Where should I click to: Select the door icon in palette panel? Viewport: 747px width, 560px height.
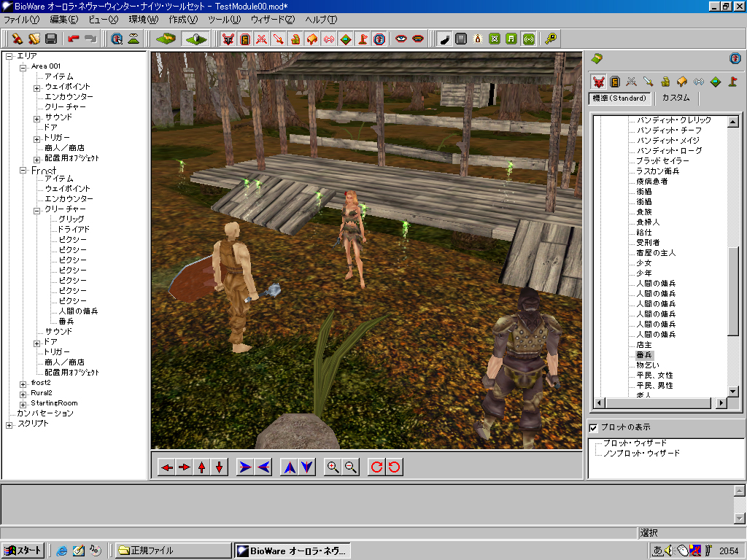point(615,82)
